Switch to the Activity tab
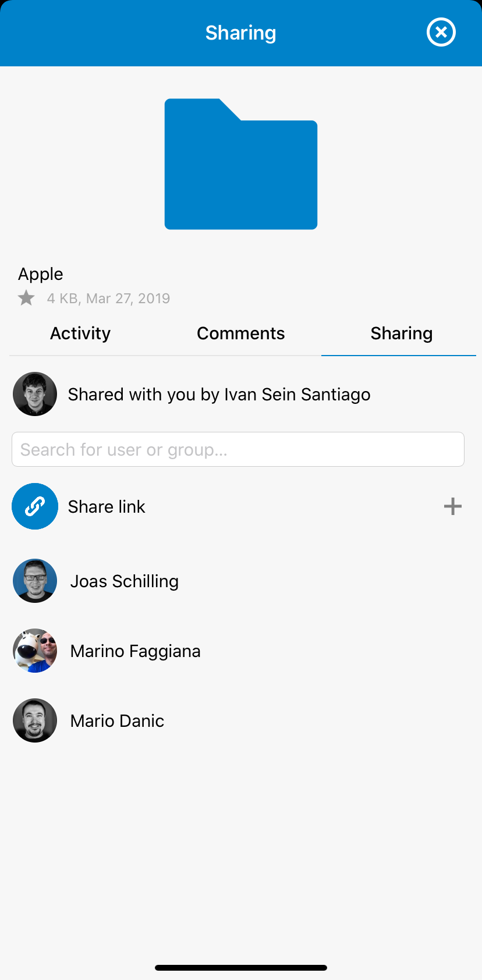This screenshot has width=482, height=980. point(80,333)
